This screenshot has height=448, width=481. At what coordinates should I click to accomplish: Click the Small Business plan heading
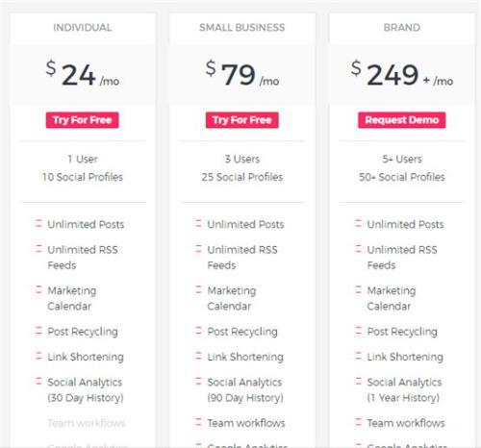242,28
